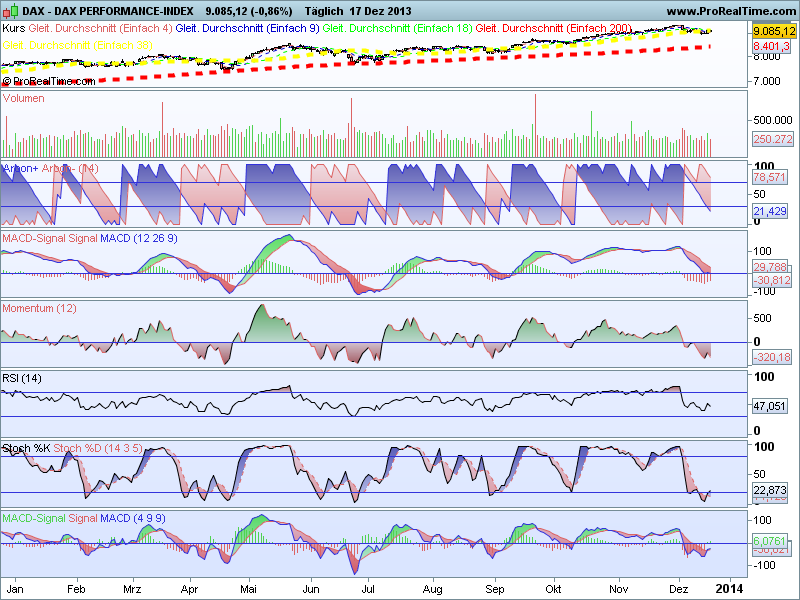This screenshot has width=800, height=600.
Task: Click the Stoch %K label
Action: [26, 448]
